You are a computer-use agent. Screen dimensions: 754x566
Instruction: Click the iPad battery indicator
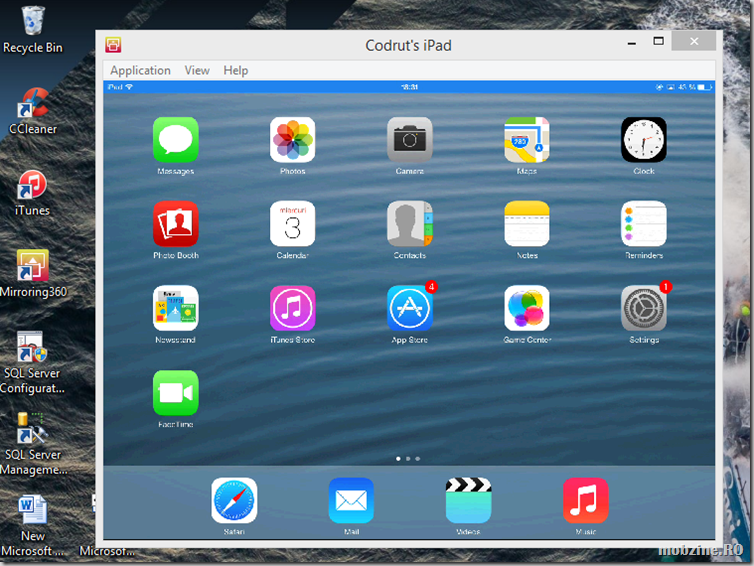tap(704, 87)
